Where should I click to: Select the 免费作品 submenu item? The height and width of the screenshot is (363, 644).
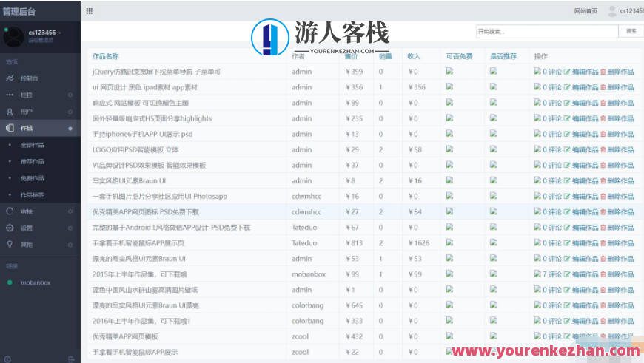click(x=33, y=178)
